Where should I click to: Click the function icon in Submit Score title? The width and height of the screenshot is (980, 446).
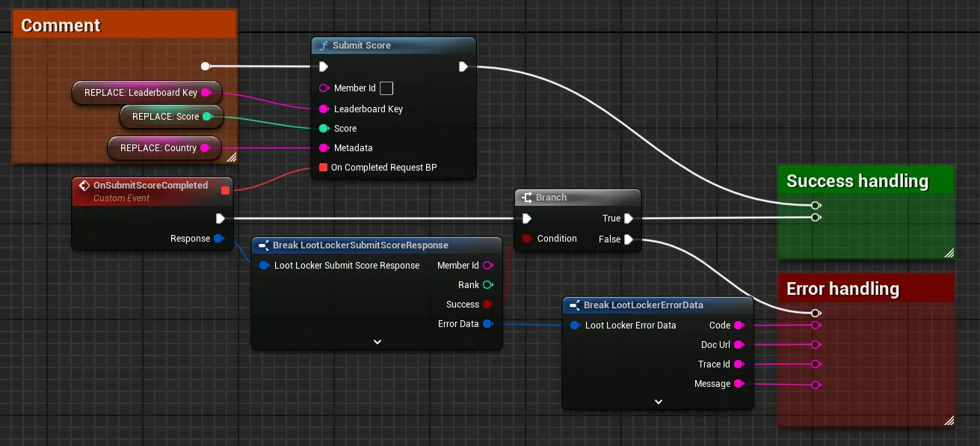[x=324, y=46]
